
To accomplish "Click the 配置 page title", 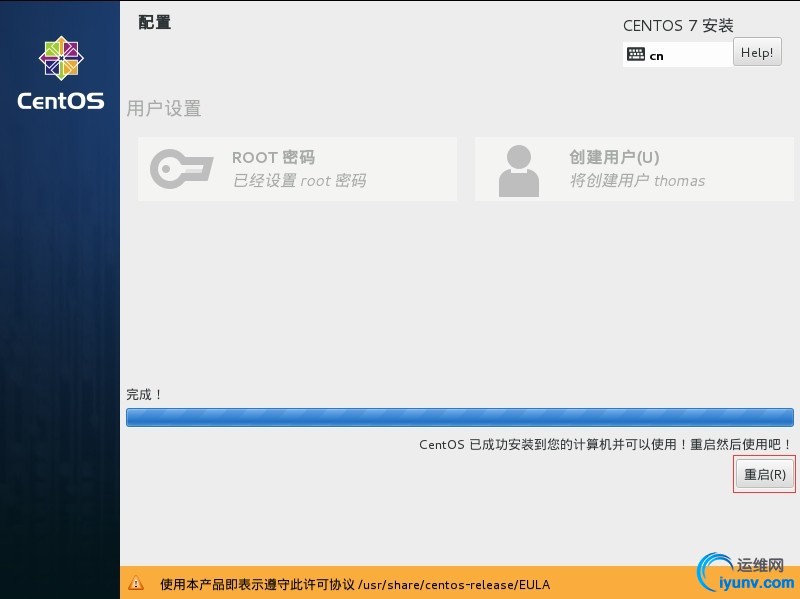I will click(155, 22).
